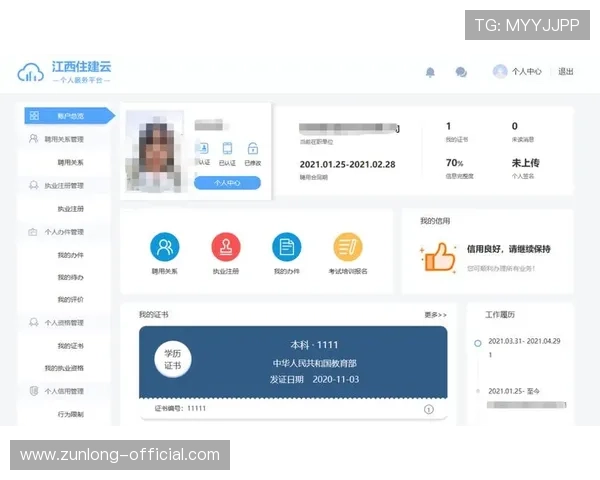600x480 pixels.
Task: Click the notification bell icon
Action: (431, 72)
